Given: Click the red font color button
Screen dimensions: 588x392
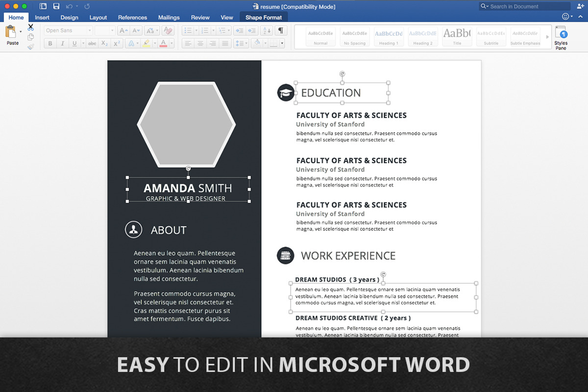Looking at the screenshot, I should point(164,44).
